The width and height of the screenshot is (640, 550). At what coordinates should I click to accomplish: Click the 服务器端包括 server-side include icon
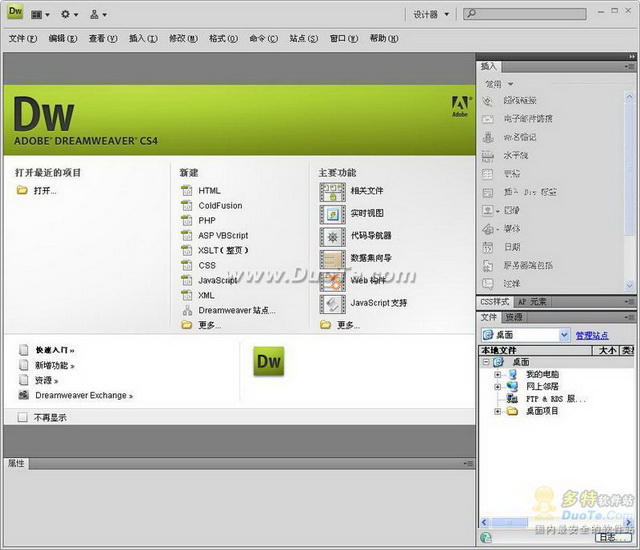pos(488,265)
